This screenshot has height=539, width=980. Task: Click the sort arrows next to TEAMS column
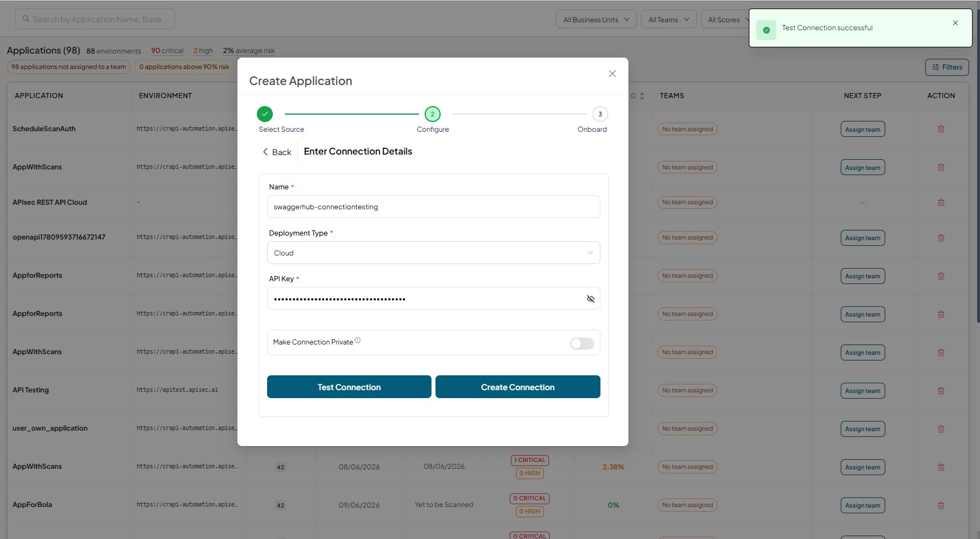[x=642, y=96]
